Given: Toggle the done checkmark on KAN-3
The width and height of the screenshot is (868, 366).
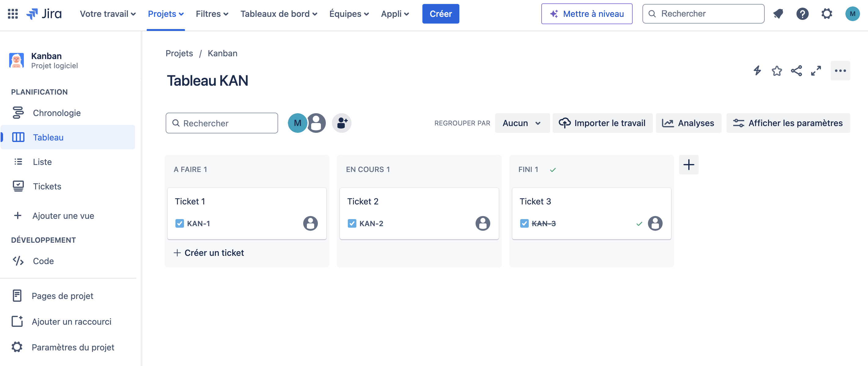Looking at the screenshot, I should [x=639, y=223].
